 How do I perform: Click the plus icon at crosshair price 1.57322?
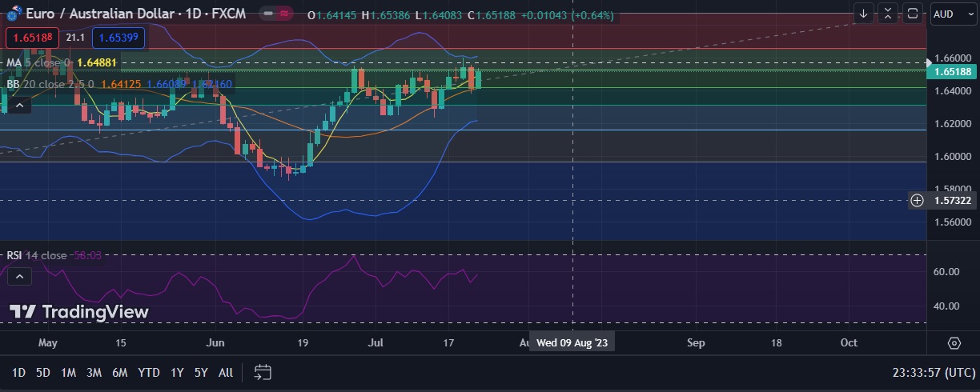(918, 200)
